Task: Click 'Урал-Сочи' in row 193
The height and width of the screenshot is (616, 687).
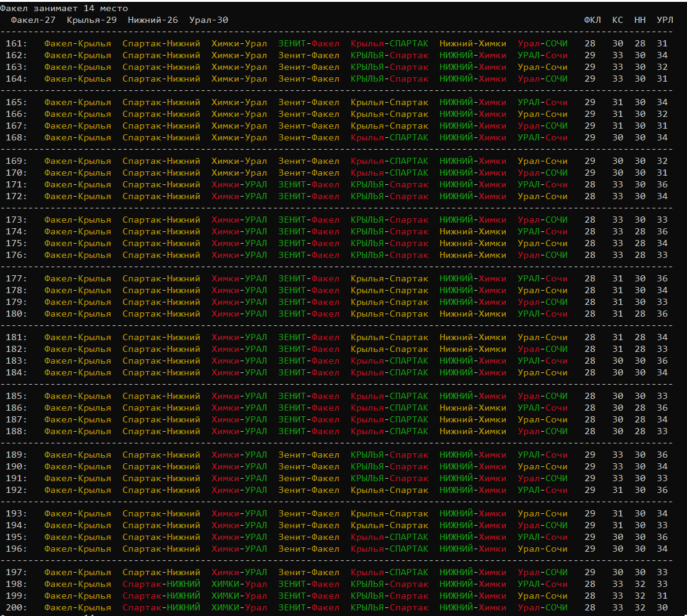Action: (542, 514)
